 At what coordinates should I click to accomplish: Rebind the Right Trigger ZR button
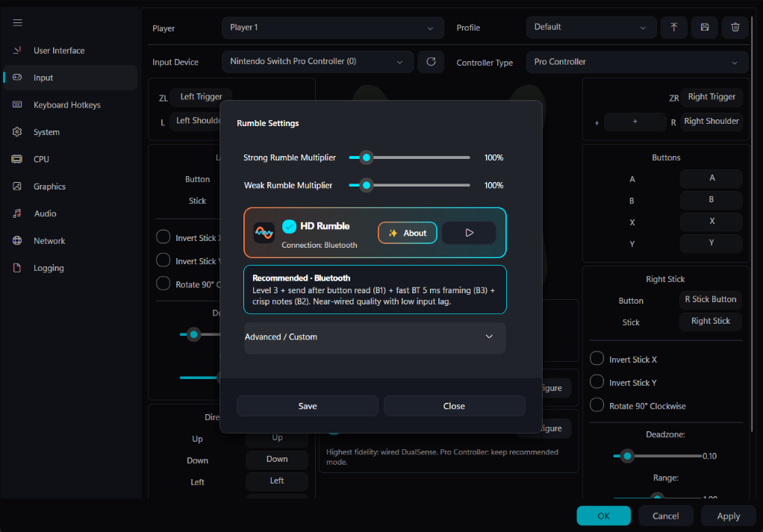pyautogui.click(x=711, y=97)
